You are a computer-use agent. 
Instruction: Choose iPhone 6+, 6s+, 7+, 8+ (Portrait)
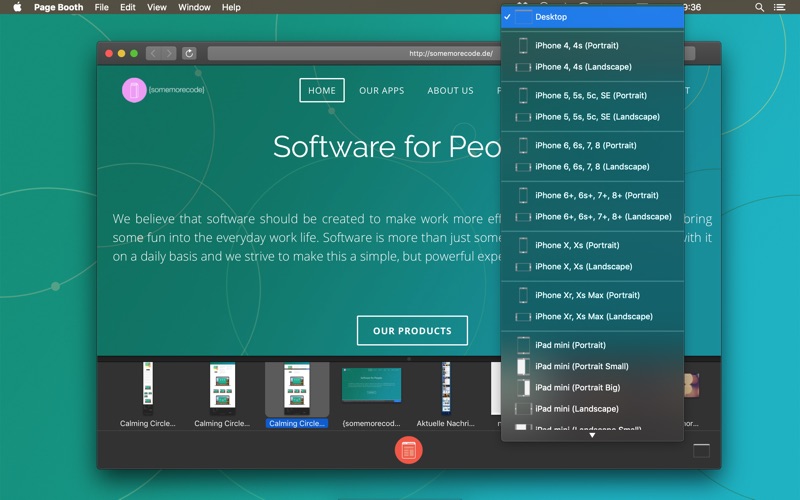tap(592, 195)
